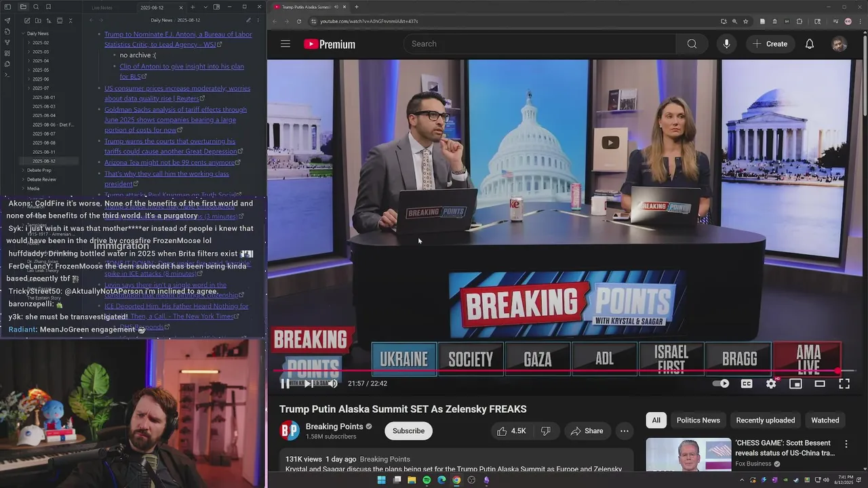Select the Politics News chip
This screenshot has width=868, height=488.
[698, 420]
